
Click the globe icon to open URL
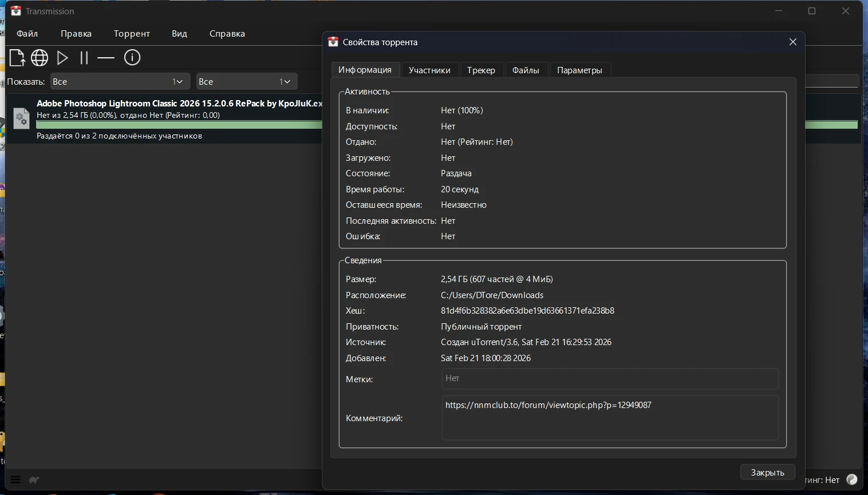coord(40,58)
